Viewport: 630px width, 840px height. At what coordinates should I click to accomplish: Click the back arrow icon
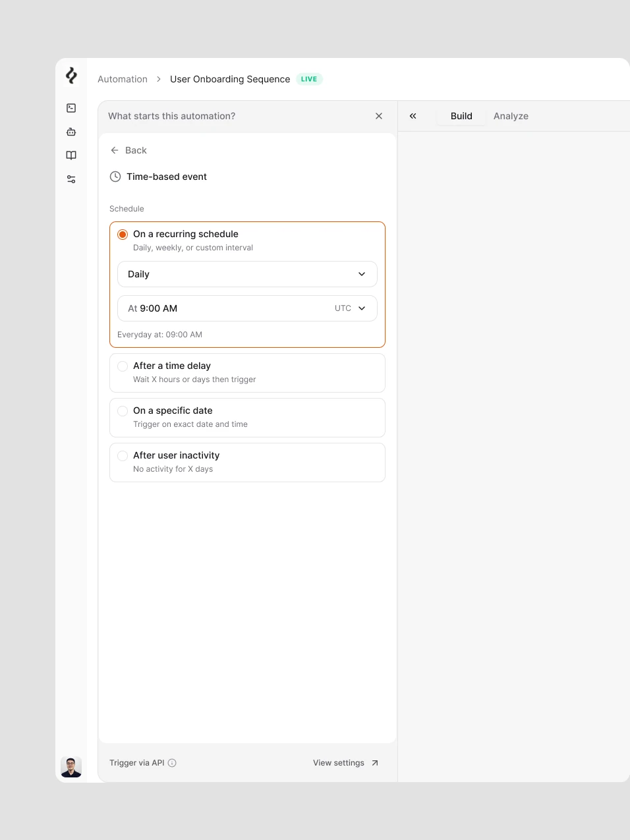115,150
